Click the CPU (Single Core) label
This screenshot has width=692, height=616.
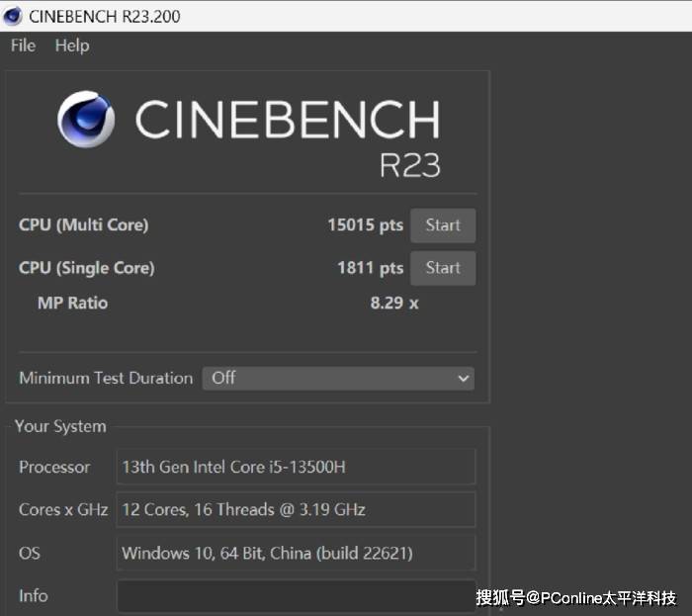coord(87,268)
